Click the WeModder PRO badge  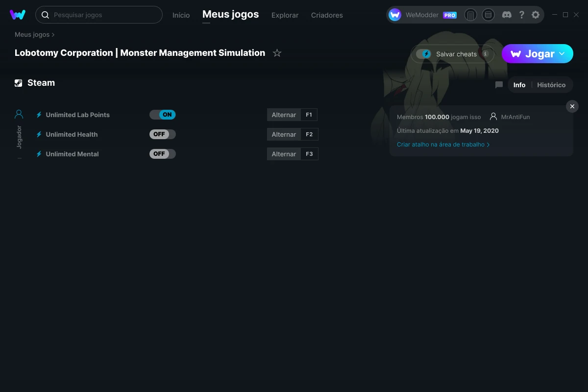point(450,15)
